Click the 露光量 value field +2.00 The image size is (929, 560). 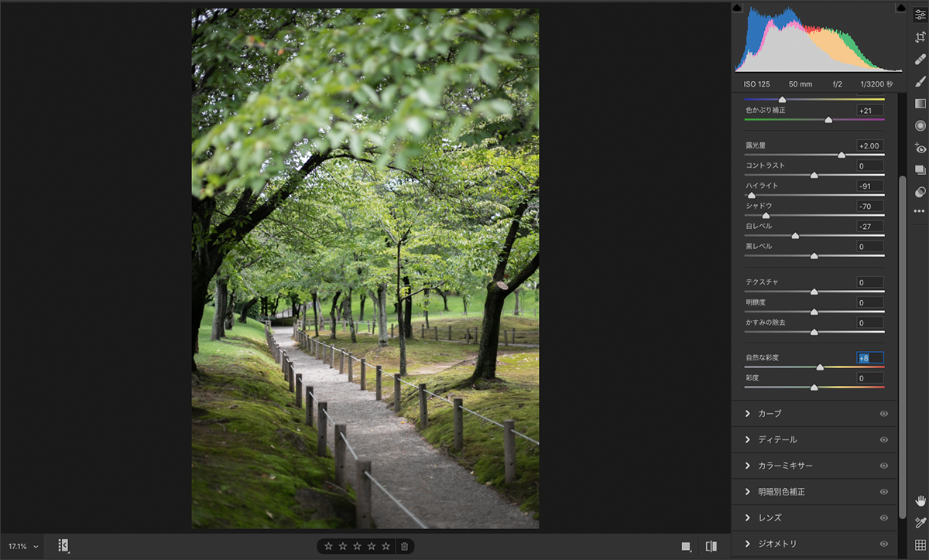(x=870, y=145)
